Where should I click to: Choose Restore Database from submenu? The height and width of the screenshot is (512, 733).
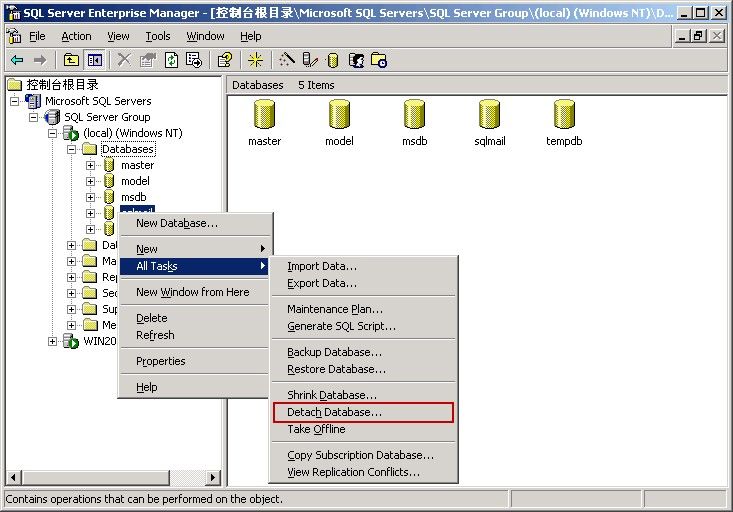363,369
